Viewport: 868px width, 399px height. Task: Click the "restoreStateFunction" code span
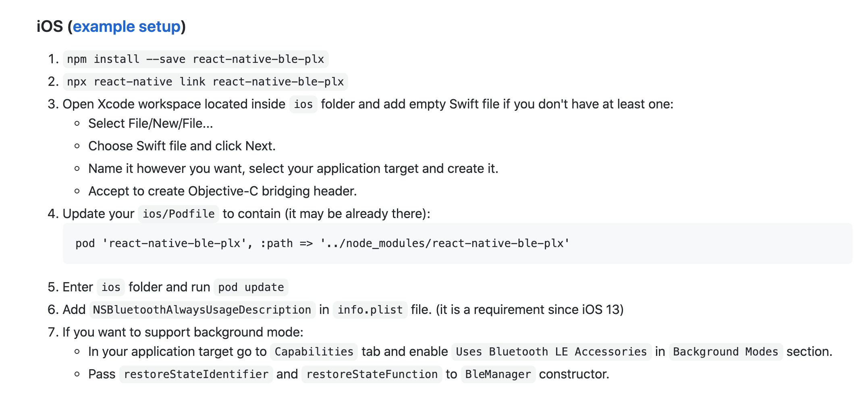[x=372, y=374]
